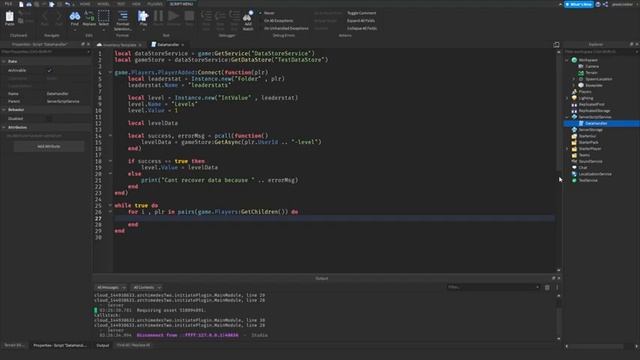Viewport: 640px width, 360px height.
Task: Expand the SpawnLocation tree node
Action: click(574, 79)
